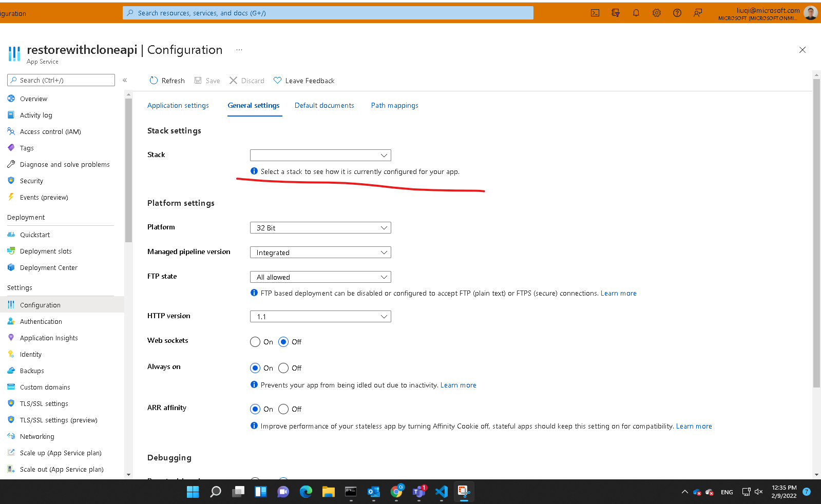Open Networking in the sidebar
Viewport: 821px width, 504px height.
click(x=37, y=436)
